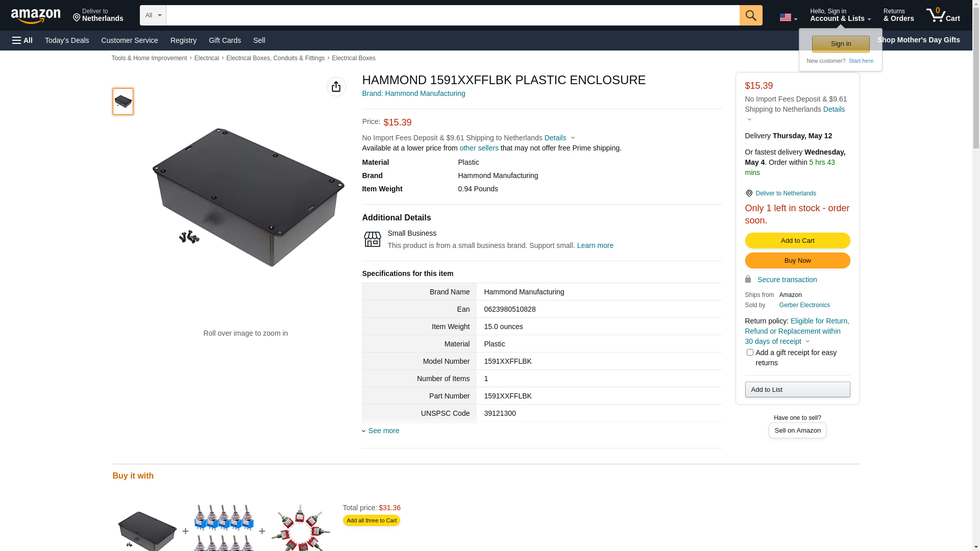Expand the return policy details

807,341
